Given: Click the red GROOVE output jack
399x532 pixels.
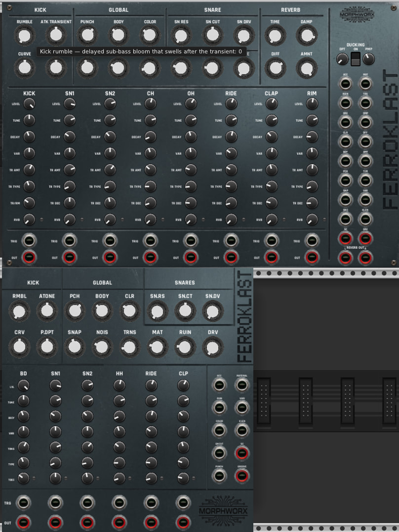Looking at the screenshot, I should click(241, 476).
